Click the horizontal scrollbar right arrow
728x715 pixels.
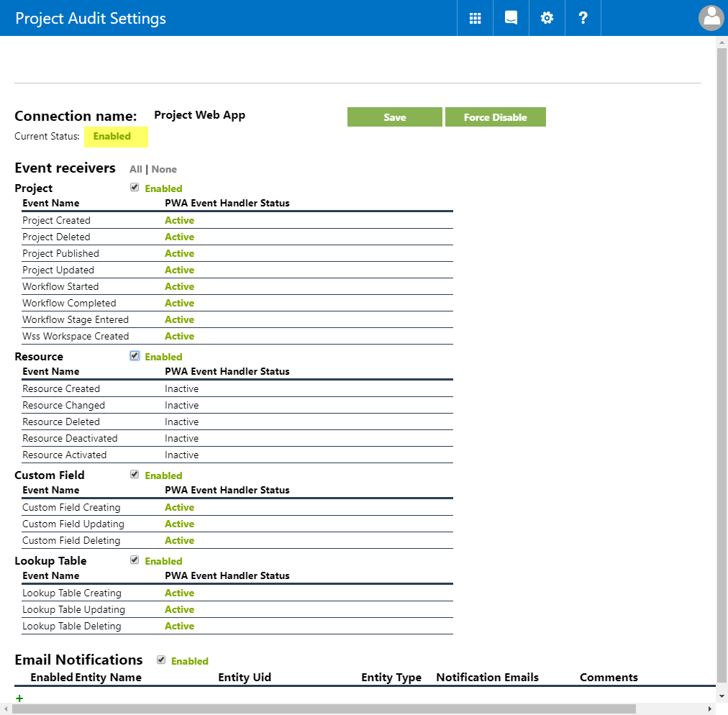(x=710, y=709)
